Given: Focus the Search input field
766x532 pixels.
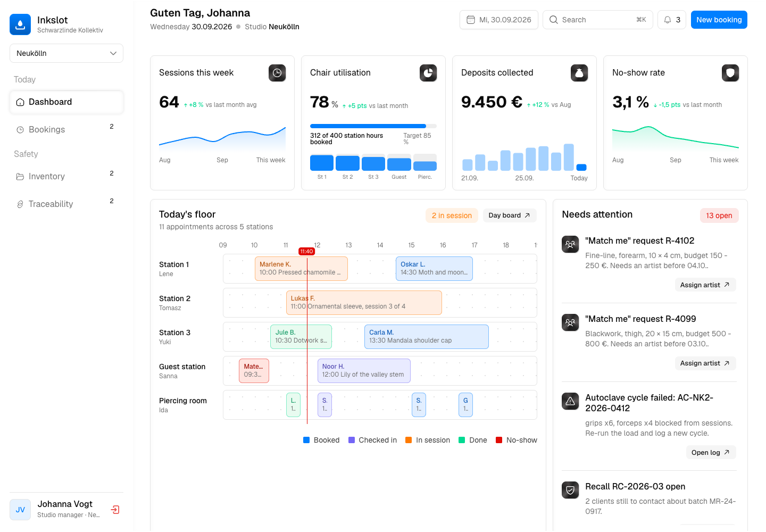Looking at the screenshot, I should pos(598,20).
